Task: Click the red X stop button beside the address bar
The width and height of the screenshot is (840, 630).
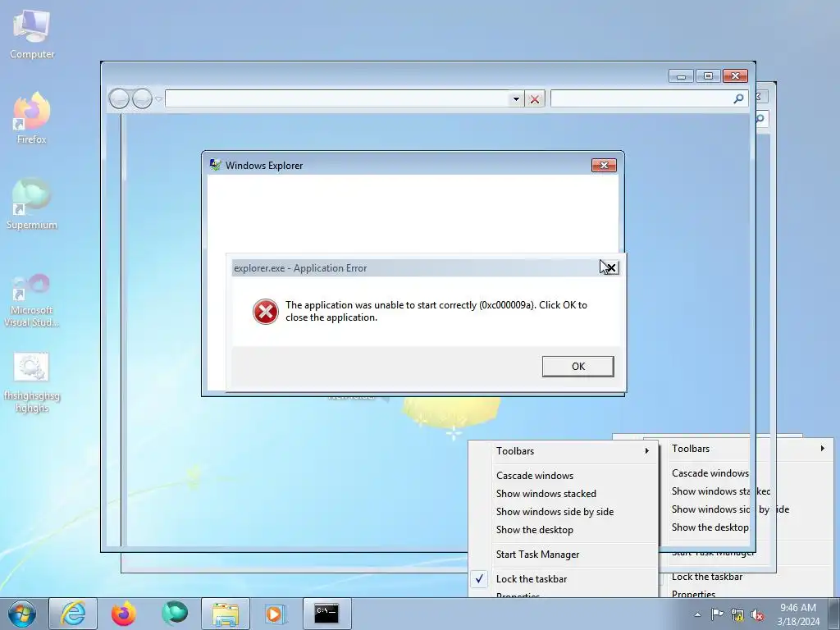Action: click(535, 99)
